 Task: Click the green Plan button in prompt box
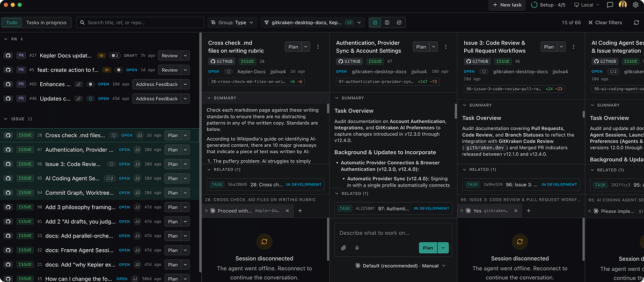(x=428, y=248)
